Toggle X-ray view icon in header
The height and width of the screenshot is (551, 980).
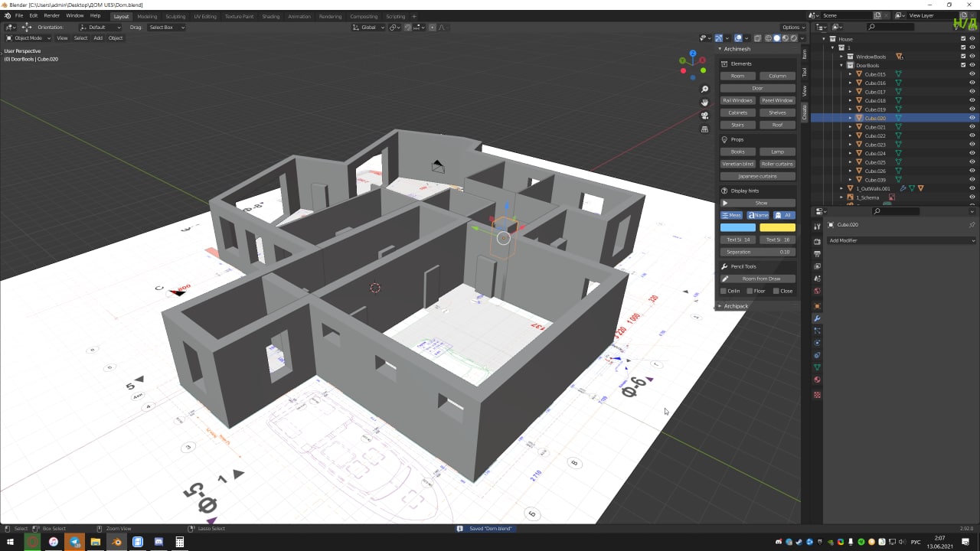pos(757,38)
